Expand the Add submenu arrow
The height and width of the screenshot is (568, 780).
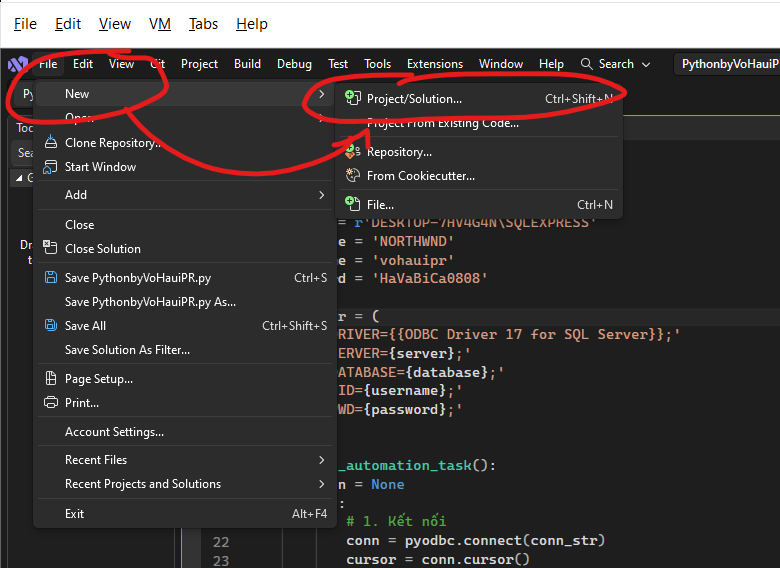(x=321, y=195)
